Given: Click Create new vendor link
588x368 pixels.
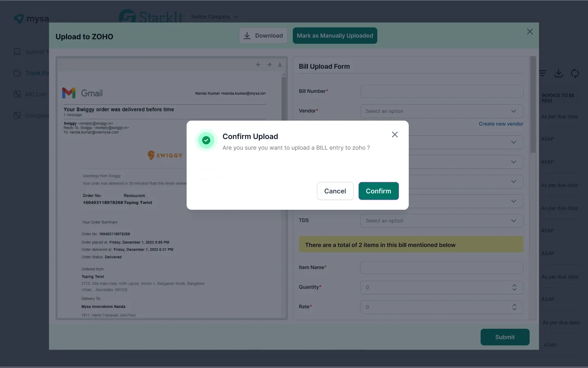Looking at the screenshot, I should coord(501,124).
